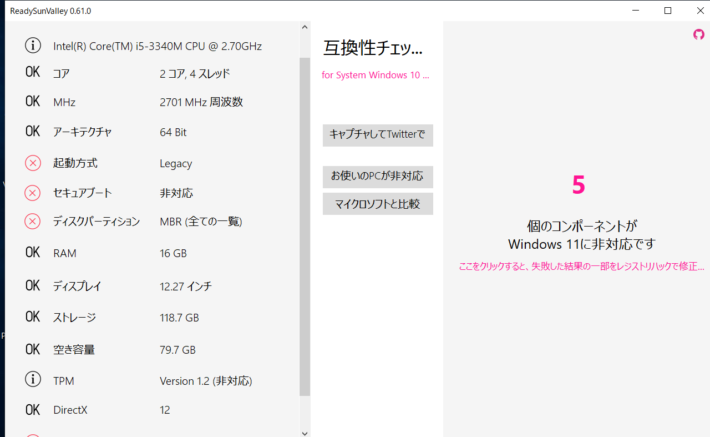Screen dimensions: 710x437
Task: Click the info icon beside the Intel CPU name
Action: tap(33, 46)
